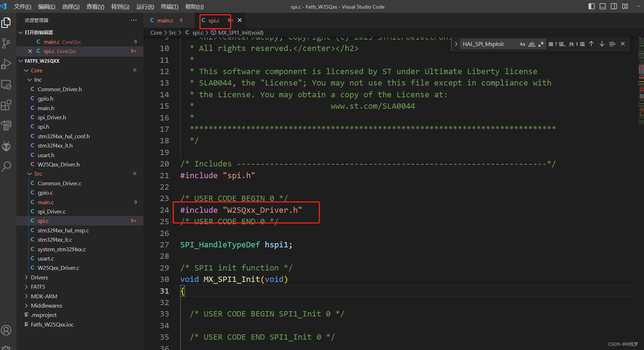Open W25Qxx_Driver.c file
Image resolution: width=644 pixels, height=350 pixels.
pos(80,268)
